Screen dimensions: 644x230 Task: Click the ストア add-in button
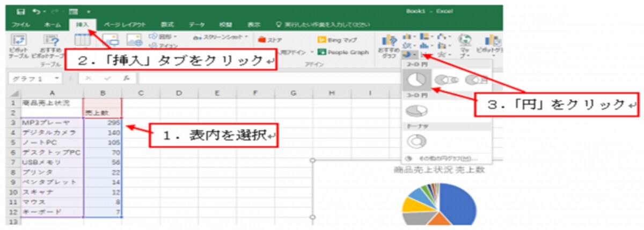pos(270,40)
